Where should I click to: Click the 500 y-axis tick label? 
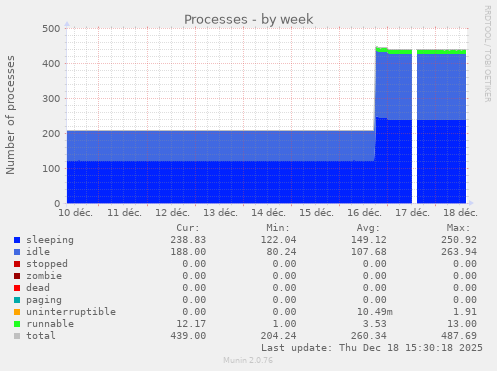[x=51, y=29]
